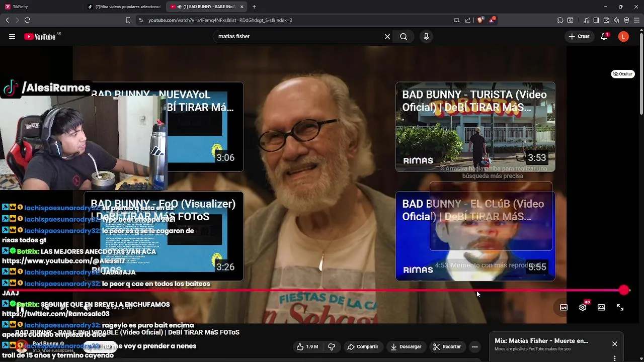Toggle theater mode in the player

(x=601, y=307)
